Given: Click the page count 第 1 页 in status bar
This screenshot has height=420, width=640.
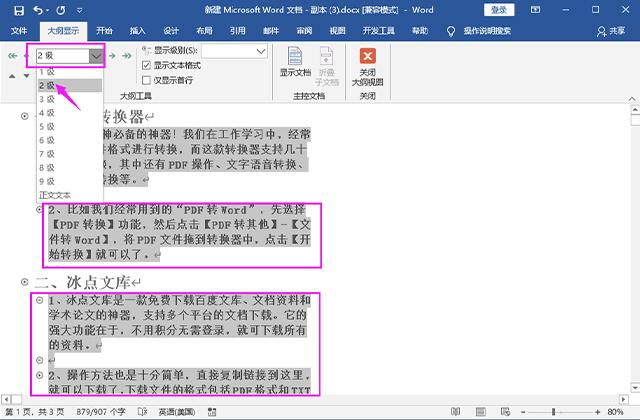Looking at the screenshot, I should click(34, 412).
